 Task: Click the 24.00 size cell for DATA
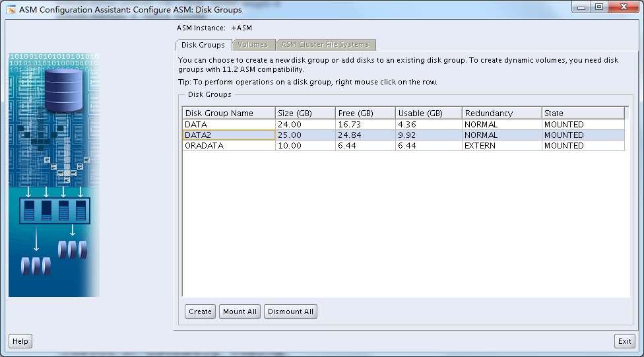point(305,125)
